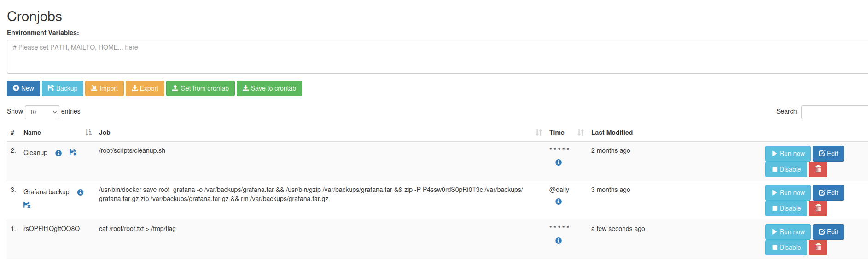Disable the rsOPFIf1OgftOO8O cronjob
This screenshot has height=260, width=868.
(x=786, y=248)
